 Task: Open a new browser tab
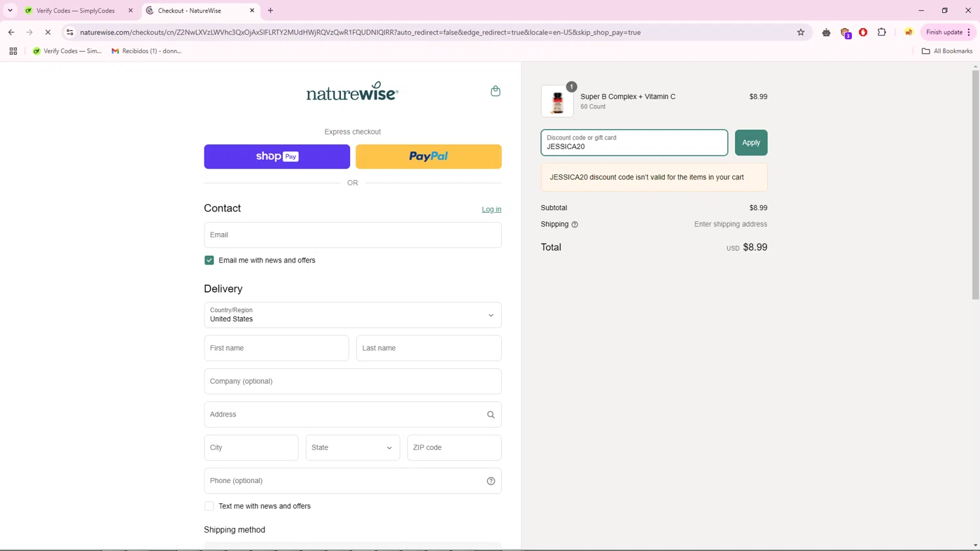click(270, 10)
